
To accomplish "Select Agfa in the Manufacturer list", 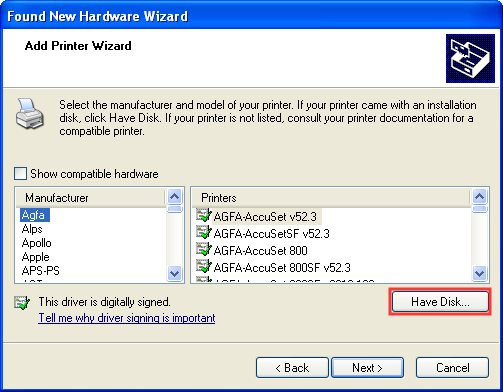I will click(x=35, y=215).
